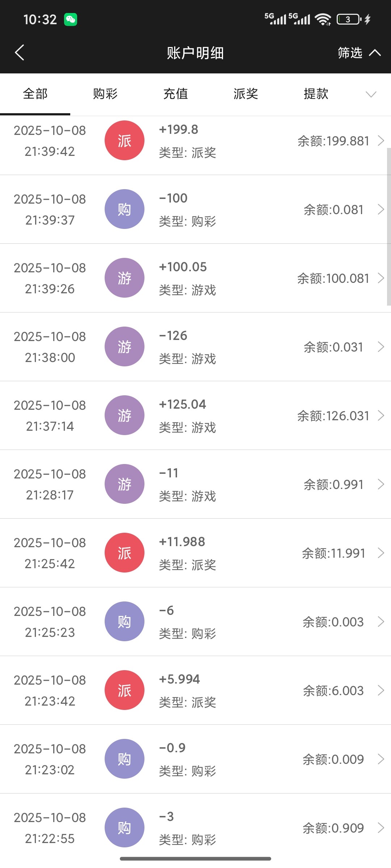Tap the 游 icon for +100.05 entry
Viewport: 391px width, 868px height.
124,278
